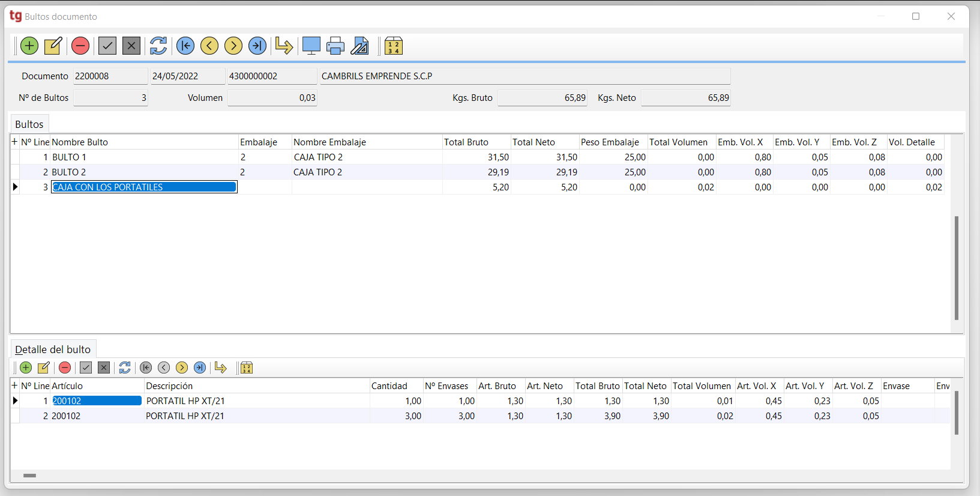The width and height of the screenshot is (980, 496).
Task: Go to next detail line in Detalle toolbar
Action: point(182,367)
